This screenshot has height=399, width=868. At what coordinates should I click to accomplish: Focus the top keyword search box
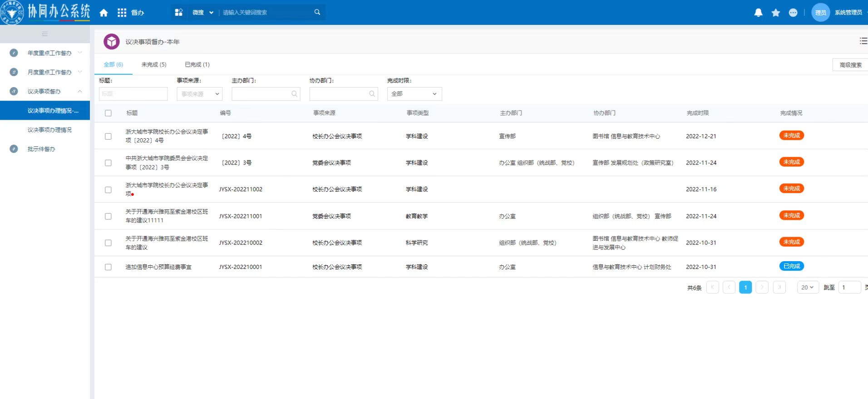coord(266,13)
